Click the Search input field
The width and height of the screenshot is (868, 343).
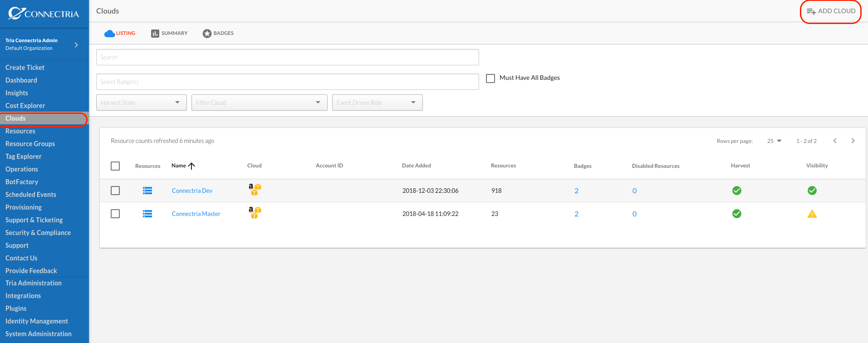coord(288,57)
